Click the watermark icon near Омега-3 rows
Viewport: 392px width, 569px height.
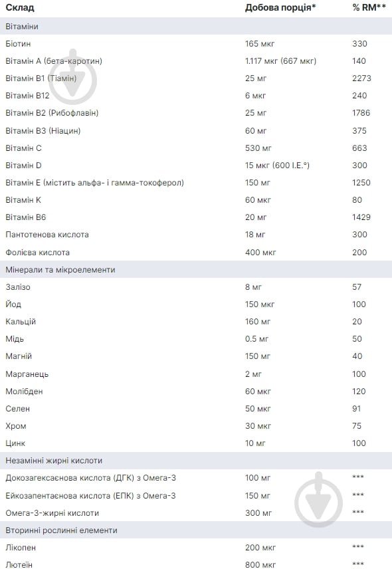pyautogui.click(x=318, y=499)
